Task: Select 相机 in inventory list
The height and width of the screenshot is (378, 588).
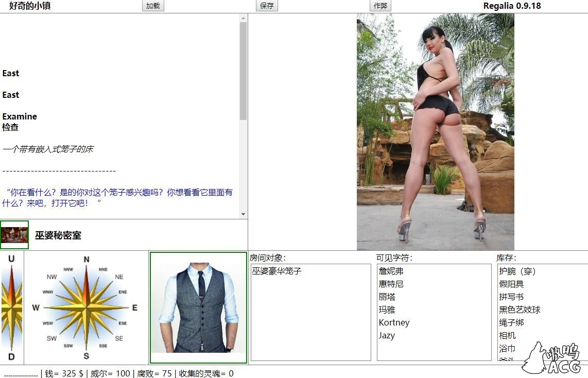Action: click(507, 335)
